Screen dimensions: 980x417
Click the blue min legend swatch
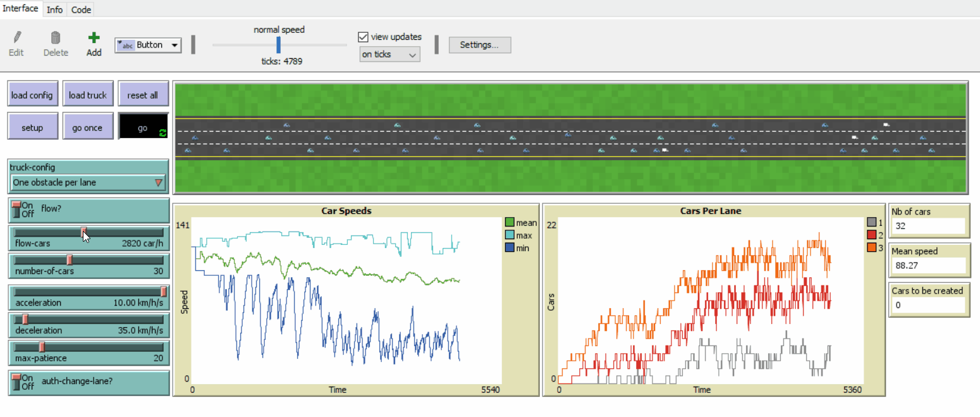(510, 248)
